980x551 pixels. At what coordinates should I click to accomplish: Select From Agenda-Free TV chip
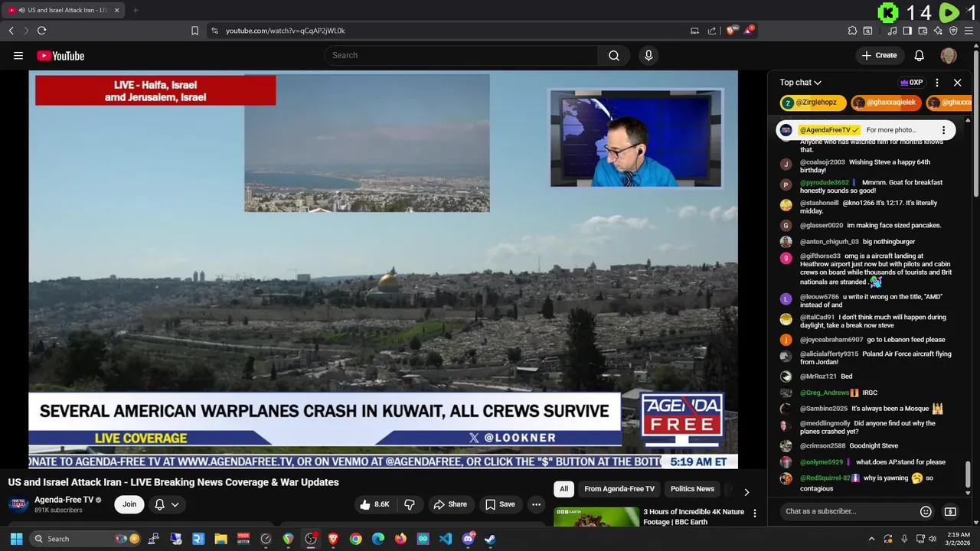coord(619,489)
